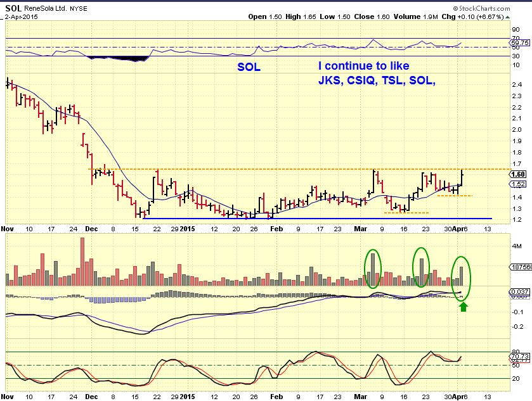Click the 1.9 price axis label
Image resolution: width=532 pixels, height=401 pixels.
tap(517, 141)
